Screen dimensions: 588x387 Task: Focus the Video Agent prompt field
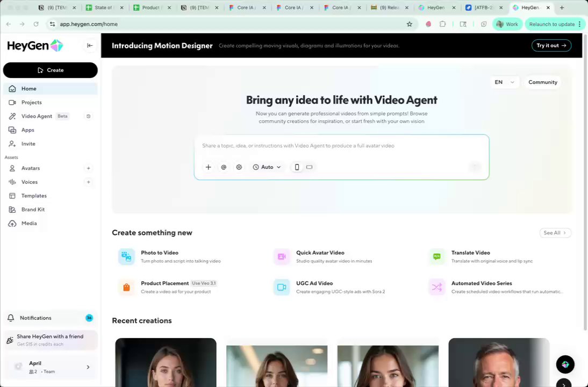[x=341, y=146]
